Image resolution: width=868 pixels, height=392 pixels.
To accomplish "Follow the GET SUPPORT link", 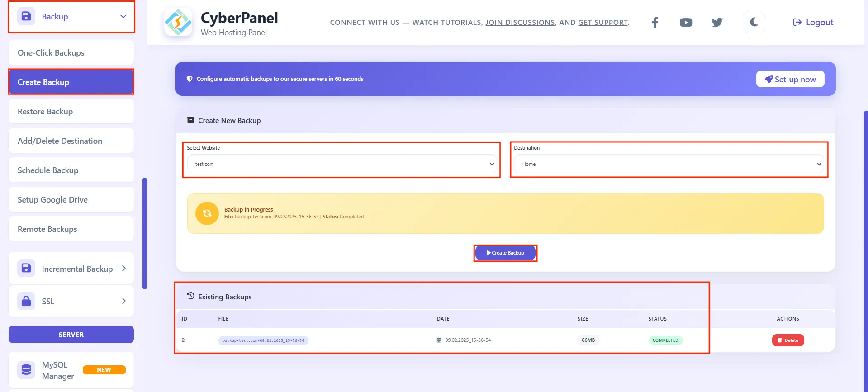I will click(603, 22).
